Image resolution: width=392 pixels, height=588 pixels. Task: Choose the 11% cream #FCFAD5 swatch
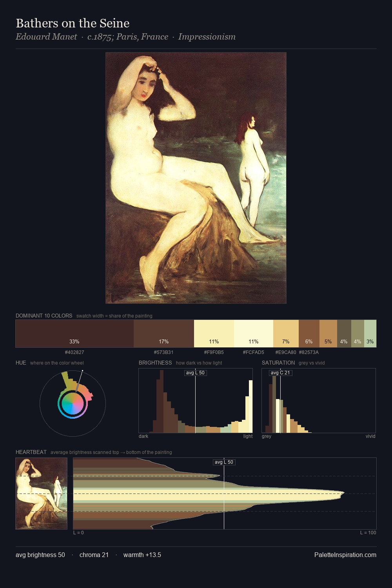[254, 334]
